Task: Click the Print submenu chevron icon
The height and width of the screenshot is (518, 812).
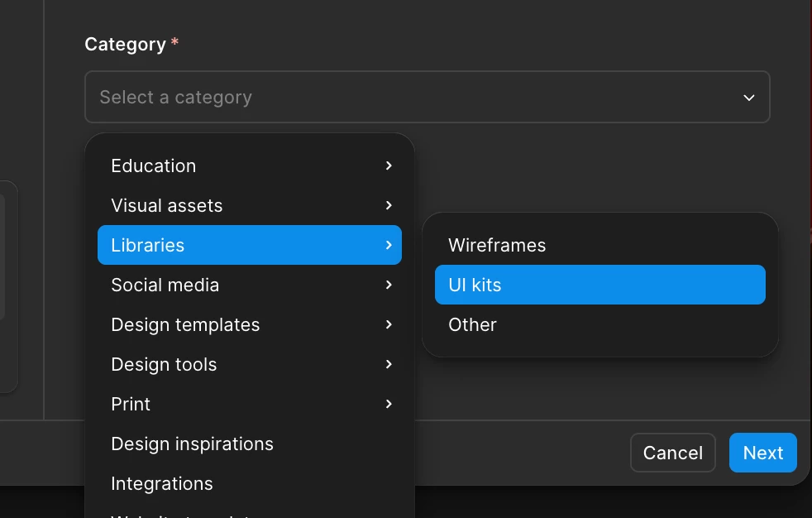Action: 389,404
